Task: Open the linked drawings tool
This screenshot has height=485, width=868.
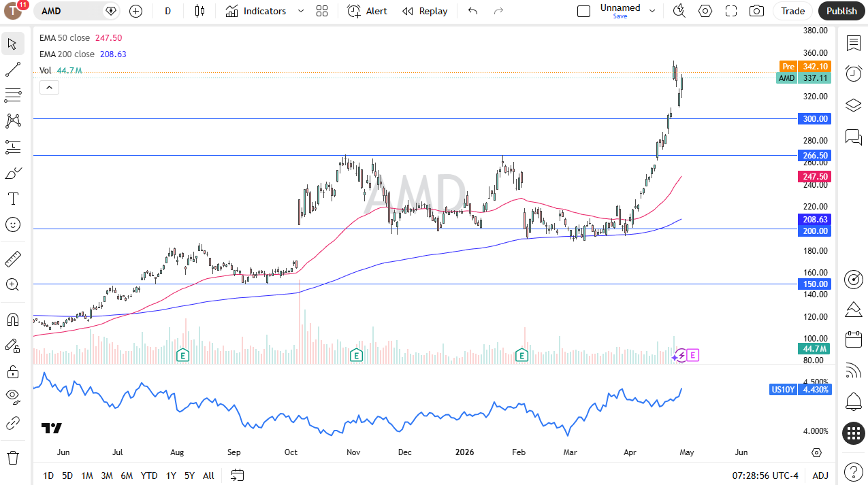Action: (12, 423)
